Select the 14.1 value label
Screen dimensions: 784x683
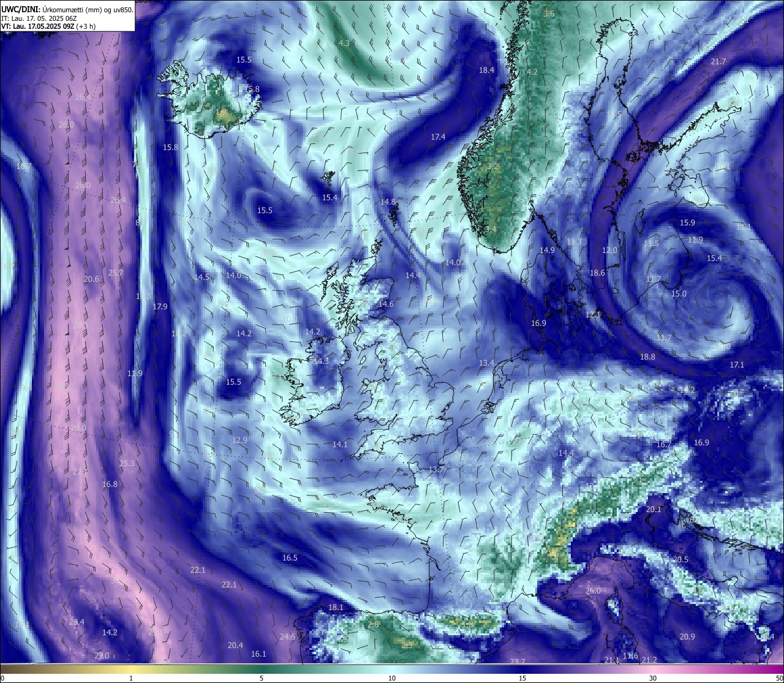(340, 445)
